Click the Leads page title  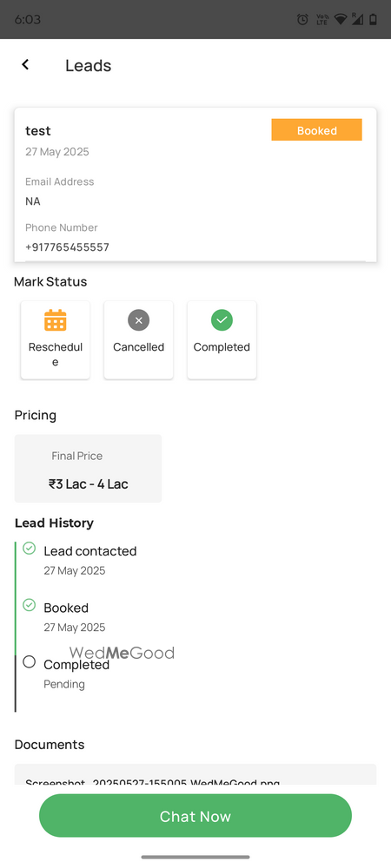pos(88,65)
